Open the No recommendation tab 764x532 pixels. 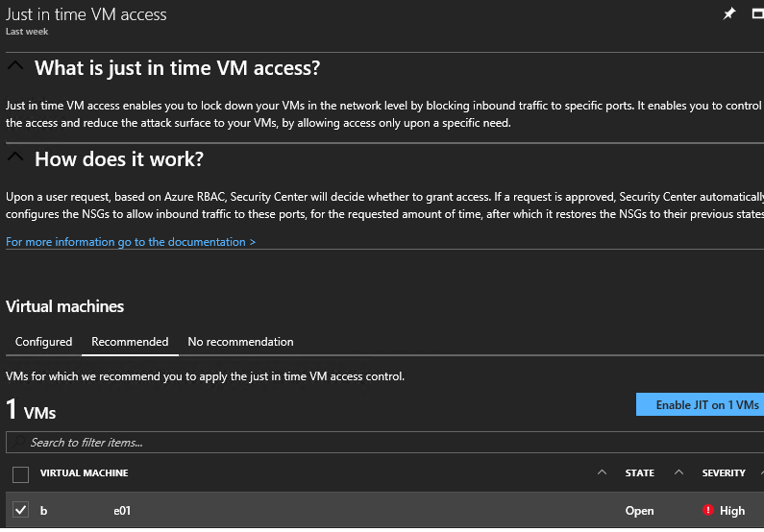[x=240, y=342]
